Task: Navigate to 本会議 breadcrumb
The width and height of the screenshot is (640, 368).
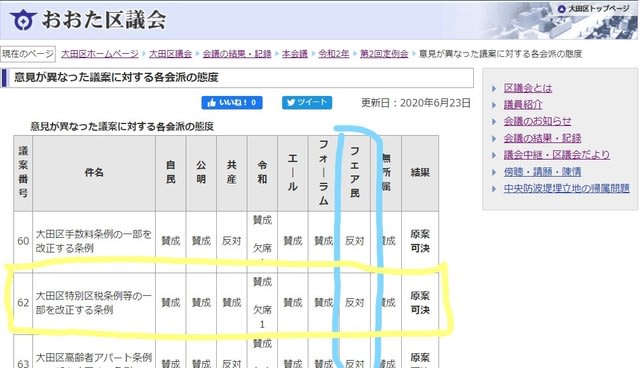Action: click(294, 54)
